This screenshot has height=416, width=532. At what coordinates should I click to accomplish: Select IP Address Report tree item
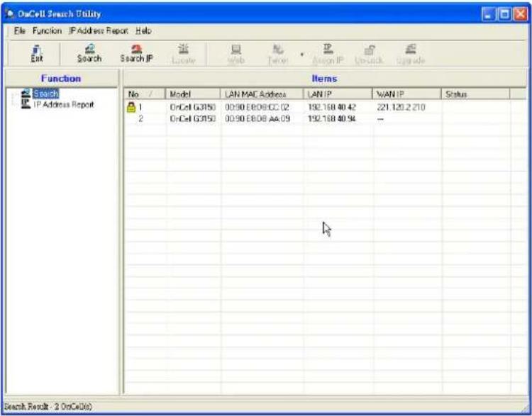point(63,104)
